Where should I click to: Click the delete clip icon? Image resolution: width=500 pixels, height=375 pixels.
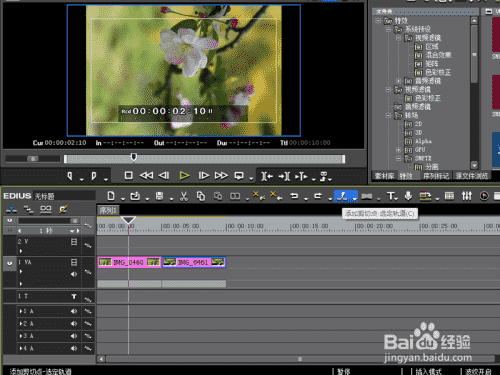click(x=259, y=196)
